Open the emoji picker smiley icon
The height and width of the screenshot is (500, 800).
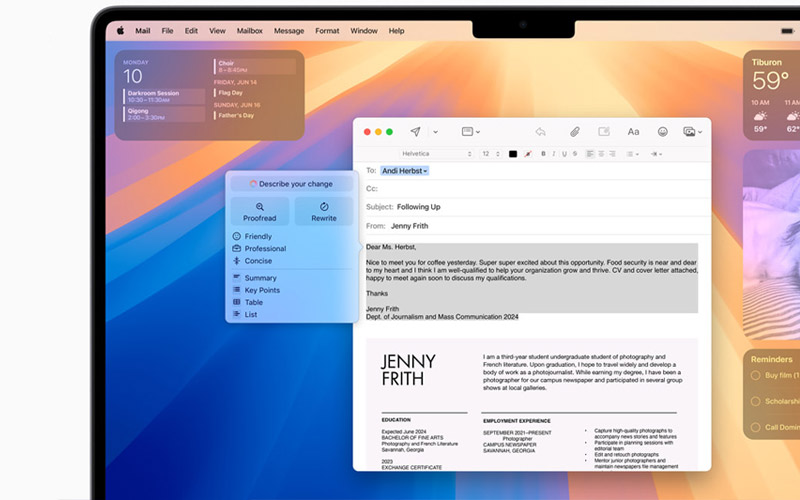point(662,132)
